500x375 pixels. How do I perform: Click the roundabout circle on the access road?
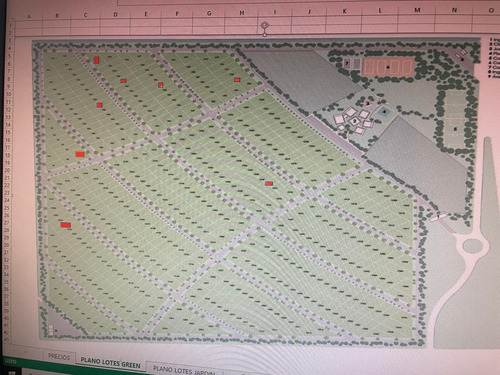[473, 247]
